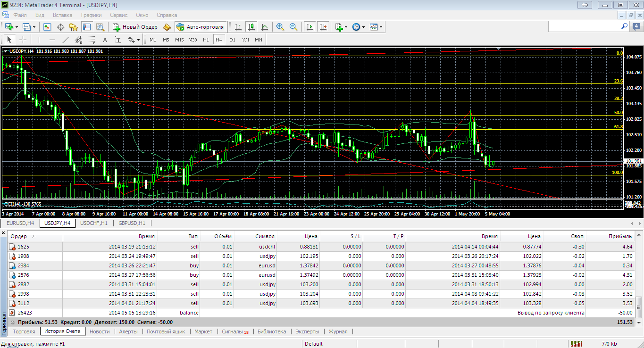Select the Fibonacci retracement drawing tool
Image resolution: width=644 pixels, height=348 pixels.
click(x=92, y=40)
